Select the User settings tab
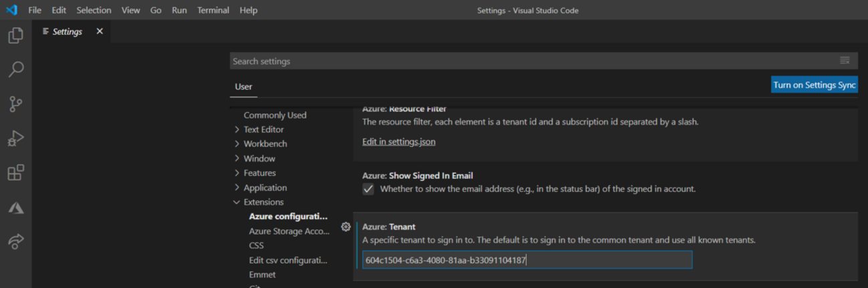Image resolution: width=868 pixels, height=288 pixels. 243,87
